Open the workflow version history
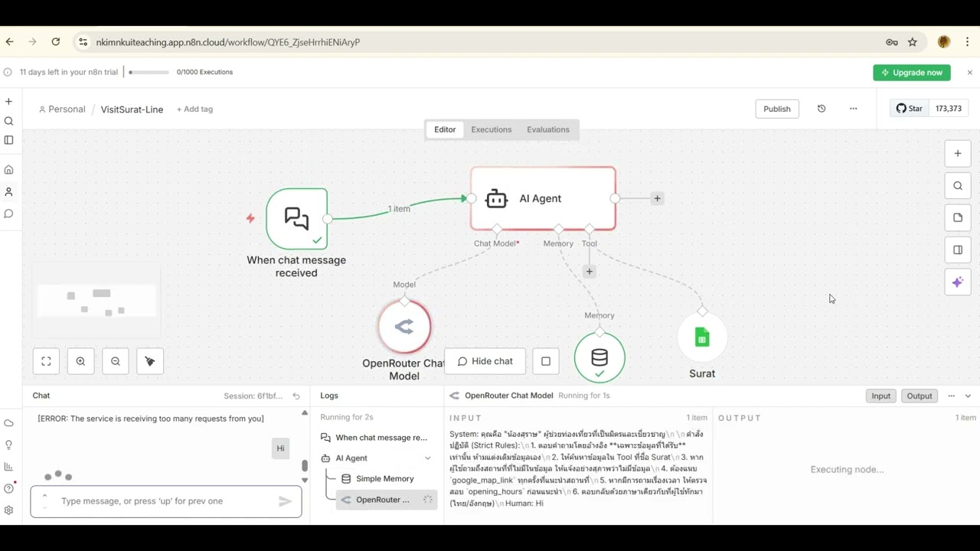 pos(822,109)
